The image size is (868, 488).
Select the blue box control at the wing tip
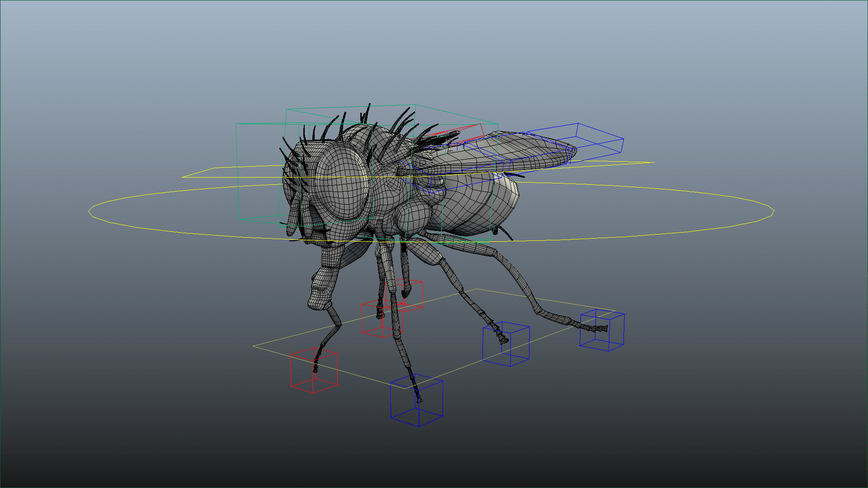click(601, 131)
